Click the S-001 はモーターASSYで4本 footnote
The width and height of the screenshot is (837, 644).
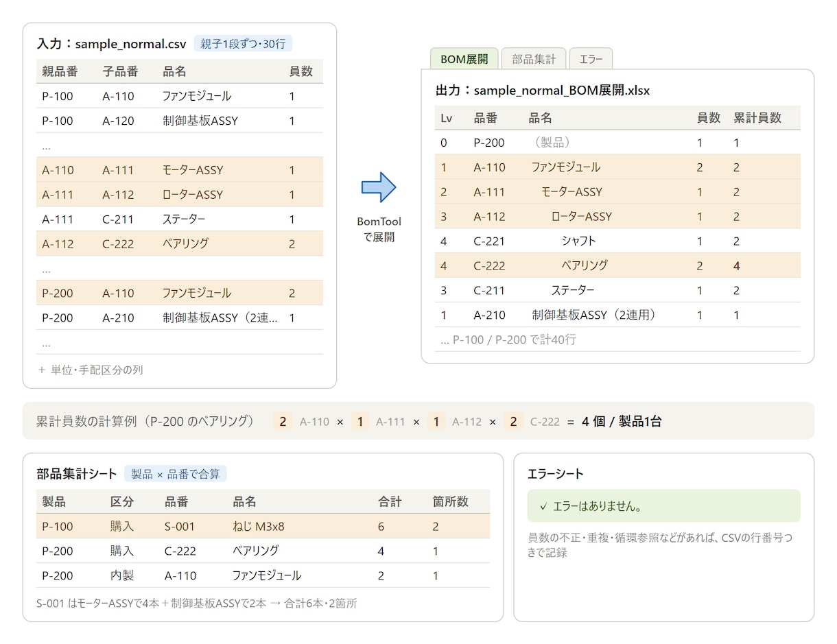(x=196, y=604)
